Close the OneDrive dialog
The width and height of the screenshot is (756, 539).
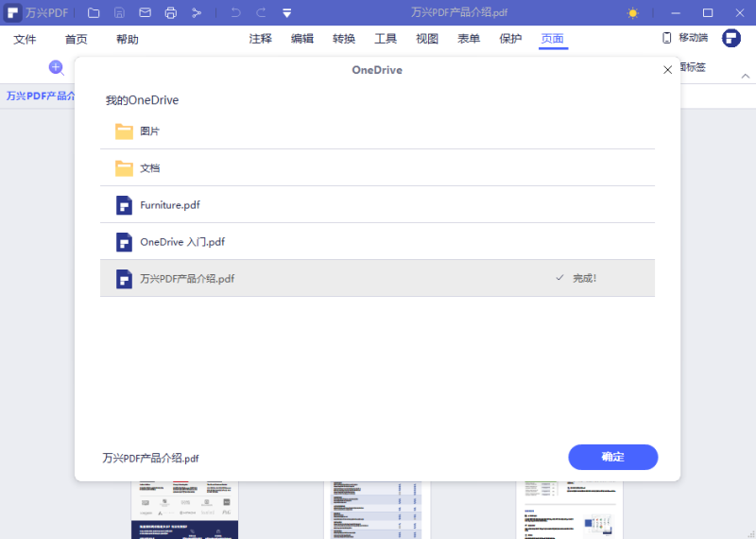tap(668, 70)
